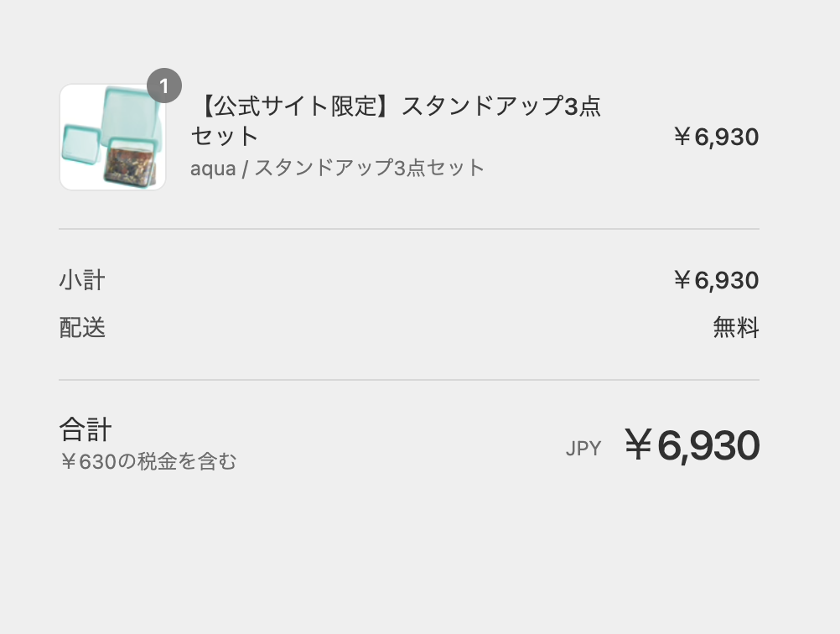Click the セット word on title's second line
The image size is (840, 634).
[225, 136]
